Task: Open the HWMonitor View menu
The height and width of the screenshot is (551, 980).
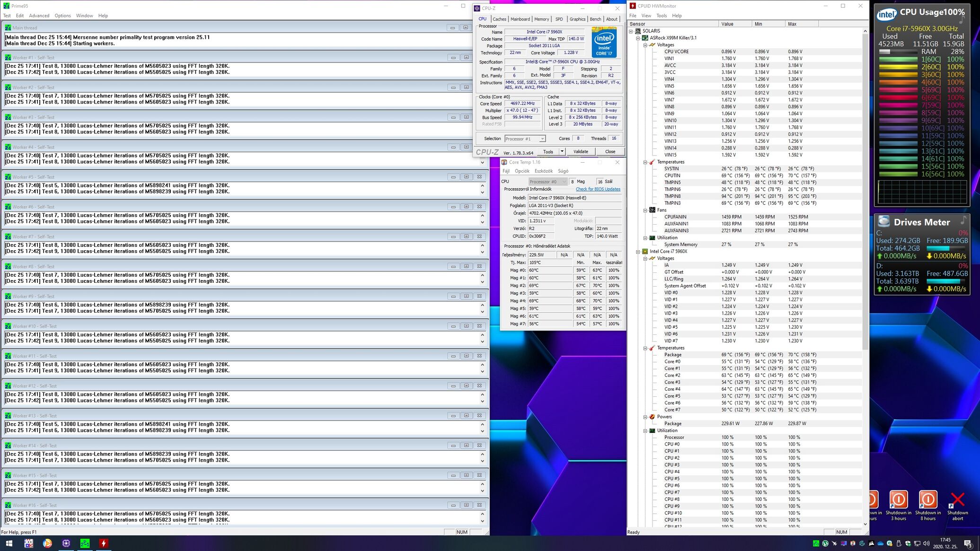Action: point(646,16)
